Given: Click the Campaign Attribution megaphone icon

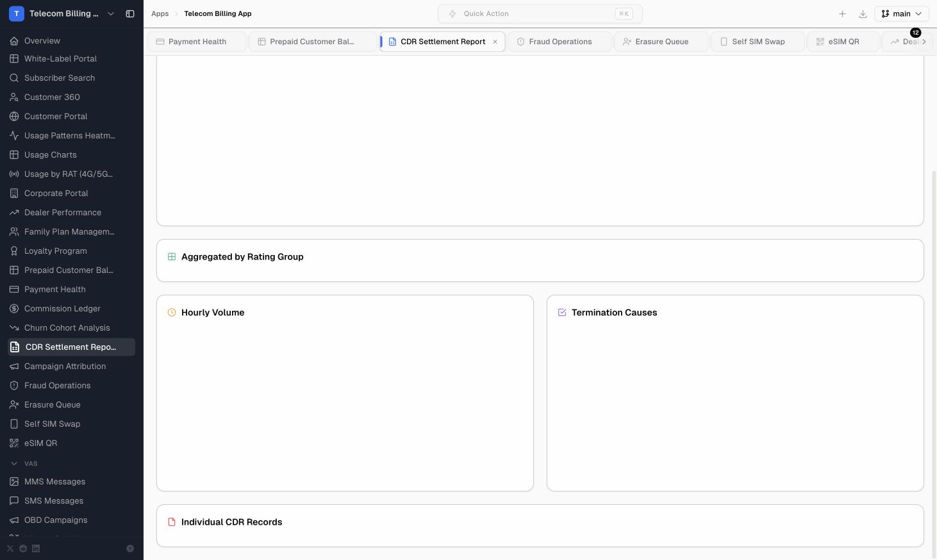Looking at the screenshot, I should (x=14, y=366).
